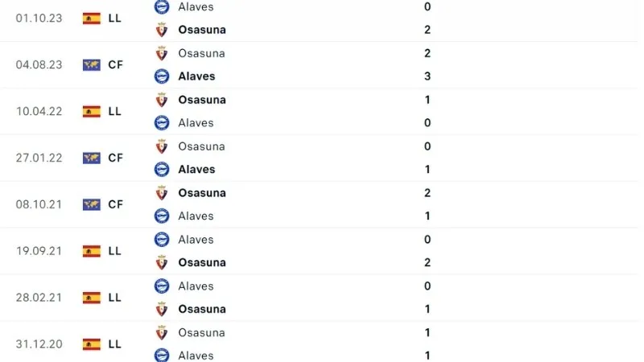644x362 pixels.
Task: Click Alaves crest in the 04.08.23 match
Action: tap(162, 76)
